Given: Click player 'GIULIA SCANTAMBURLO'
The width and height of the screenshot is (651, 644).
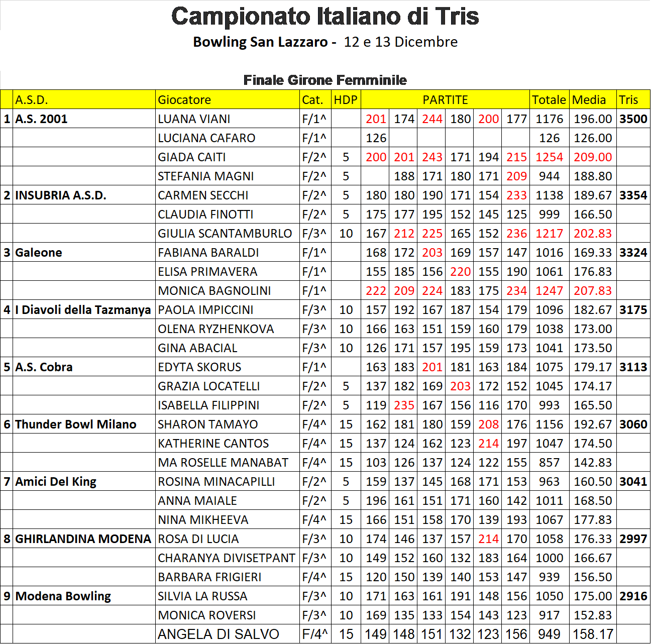Looking at the screenshot, I should pos(225,233).
